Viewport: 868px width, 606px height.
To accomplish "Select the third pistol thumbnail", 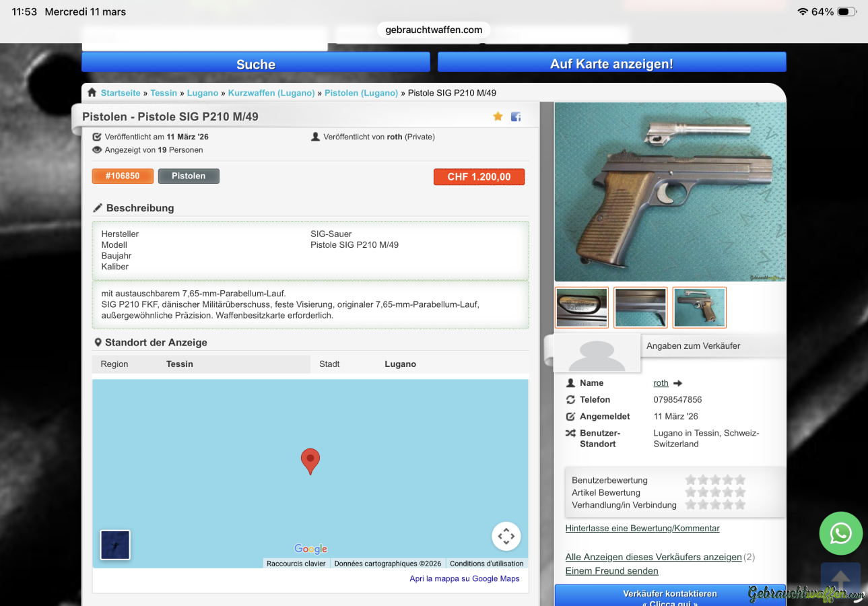I will click(699, 308).
